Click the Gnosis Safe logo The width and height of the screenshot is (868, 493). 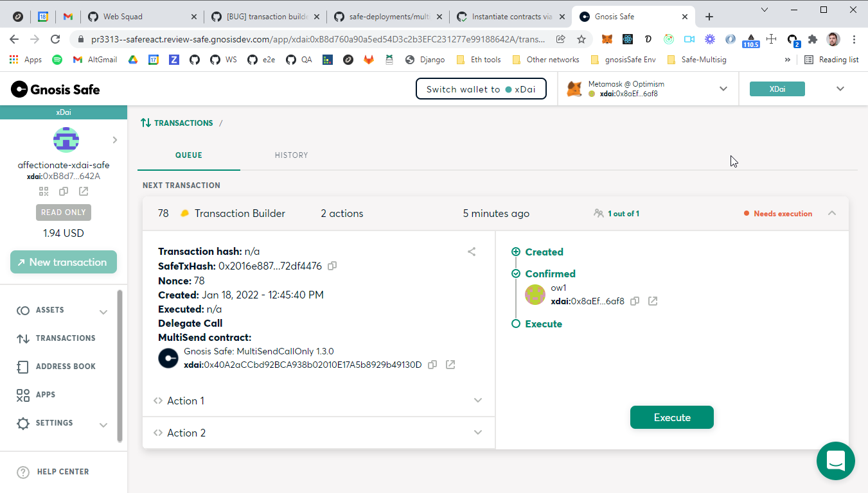tap(55, 89)
